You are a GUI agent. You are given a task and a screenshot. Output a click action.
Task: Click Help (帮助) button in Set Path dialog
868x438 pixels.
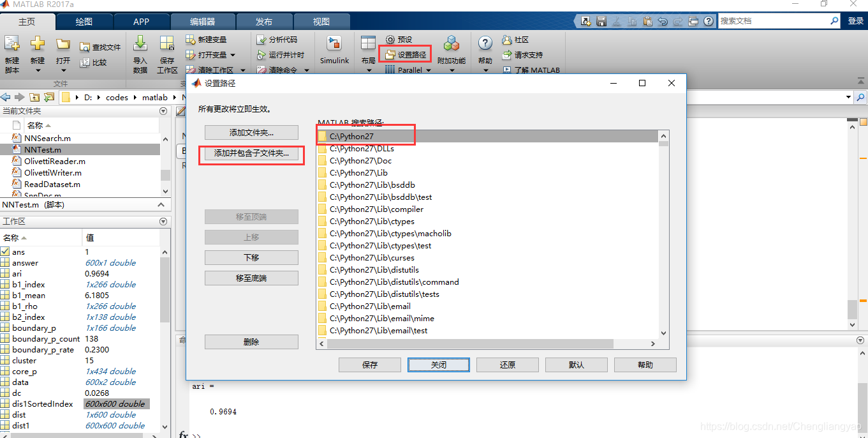[x=645, y=365]
